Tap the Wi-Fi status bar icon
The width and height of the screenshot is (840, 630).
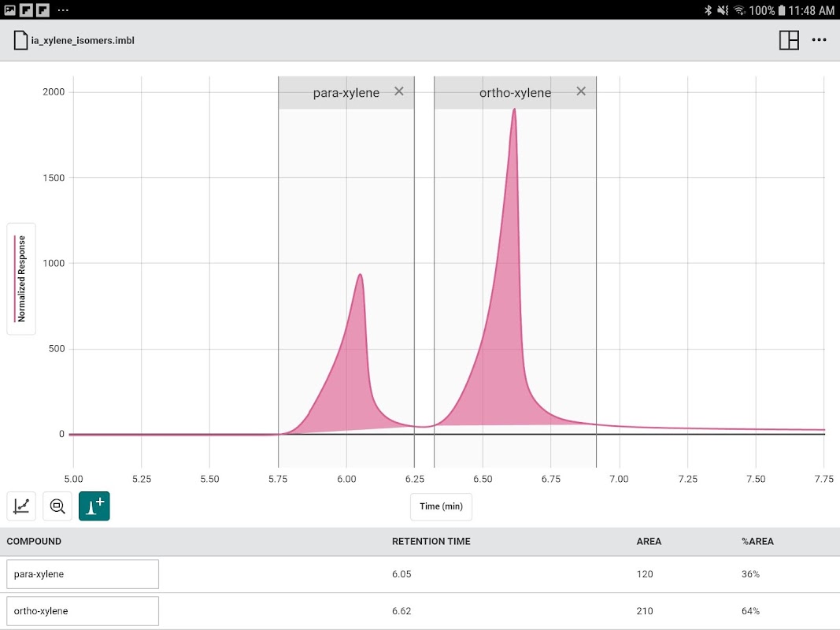coord(739,10)
